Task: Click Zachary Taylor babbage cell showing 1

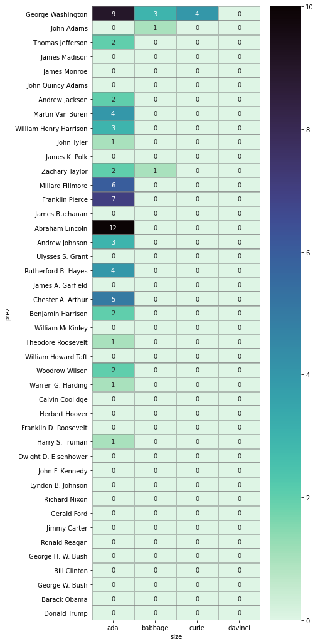Action: click(156, 171)
